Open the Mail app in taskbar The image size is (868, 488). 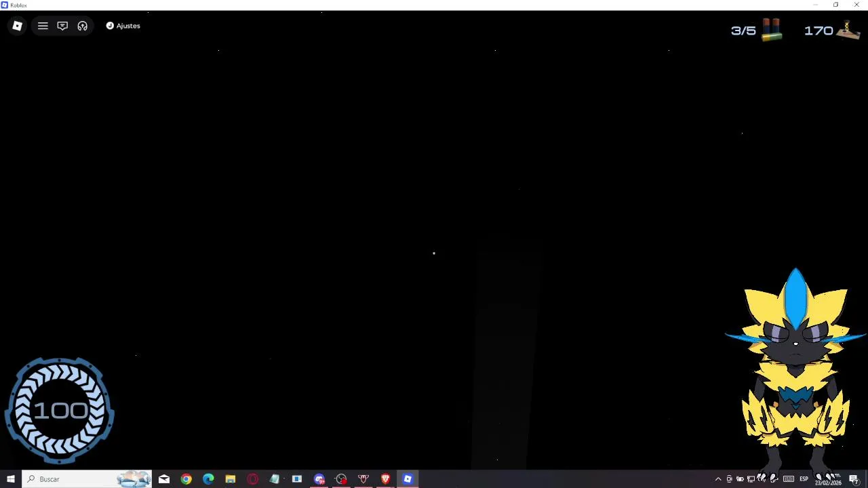[164, 479]
